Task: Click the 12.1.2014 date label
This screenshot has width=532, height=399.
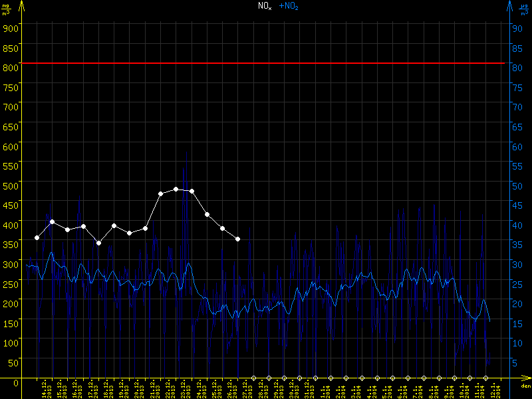Action: pyautogui.click(x=494, y=391)
